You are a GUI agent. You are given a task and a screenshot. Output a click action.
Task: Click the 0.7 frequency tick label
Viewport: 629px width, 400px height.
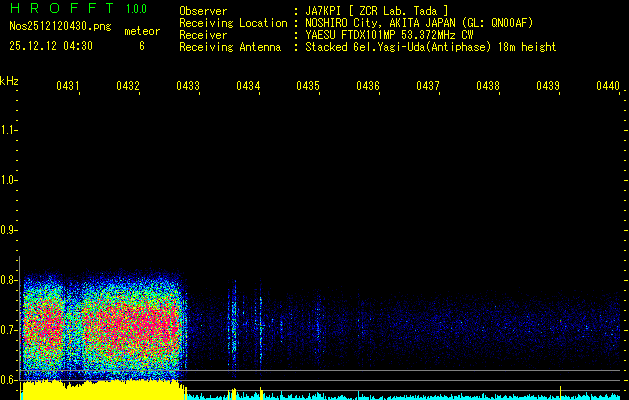[x=9, y=329]
